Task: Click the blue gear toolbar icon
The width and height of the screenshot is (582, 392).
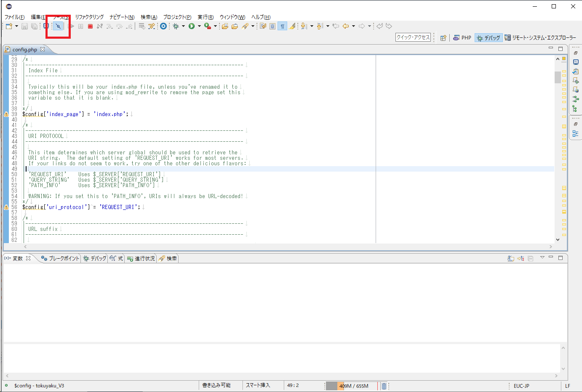Action: point(163,26)
